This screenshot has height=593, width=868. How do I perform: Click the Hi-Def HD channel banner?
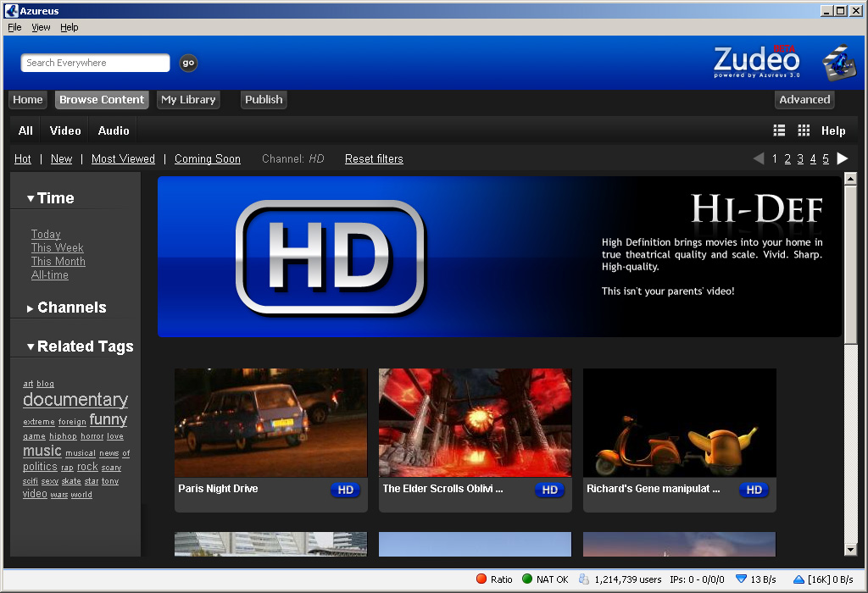tap(499, 257)
